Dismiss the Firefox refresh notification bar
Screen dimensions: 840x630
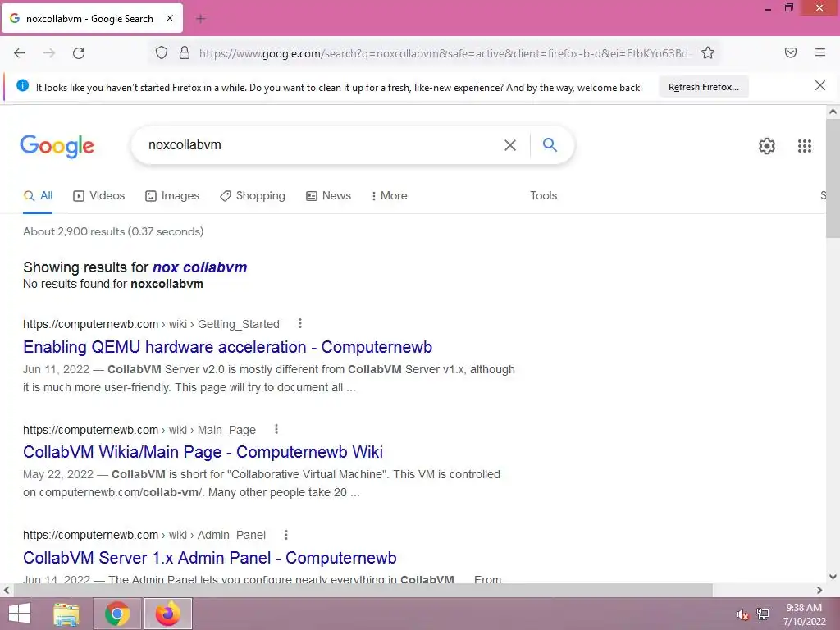click(819, 85)
